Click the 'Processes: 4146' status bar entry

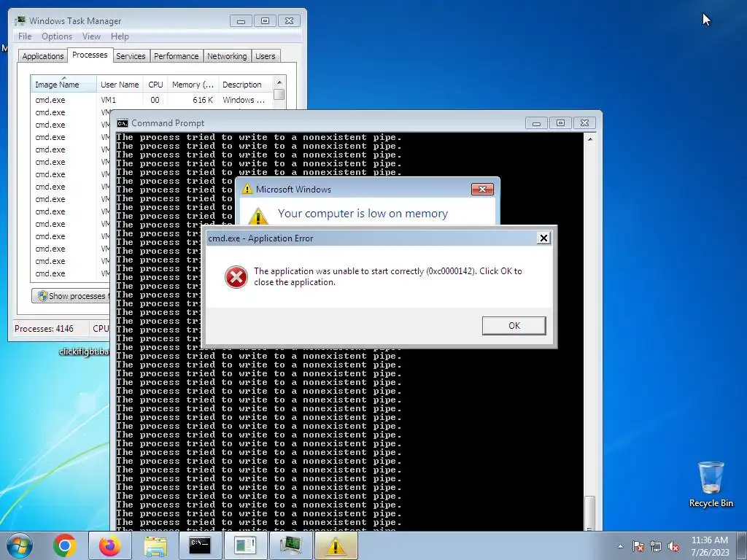(44, 329)
